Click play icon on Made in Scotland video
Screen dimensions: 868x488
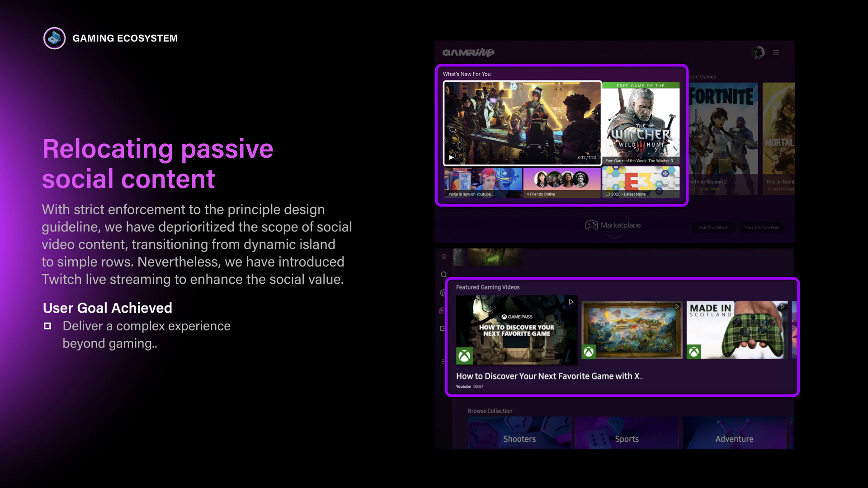782,306
